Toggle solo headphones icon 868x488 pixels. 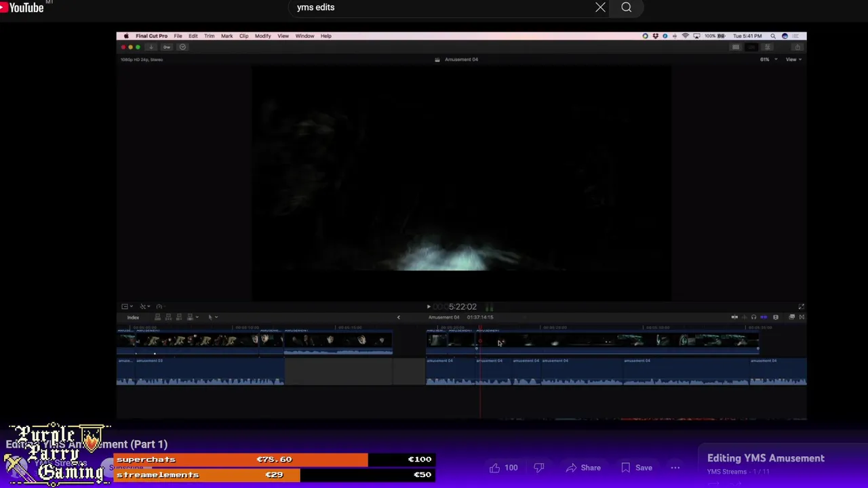pos(753,317)
